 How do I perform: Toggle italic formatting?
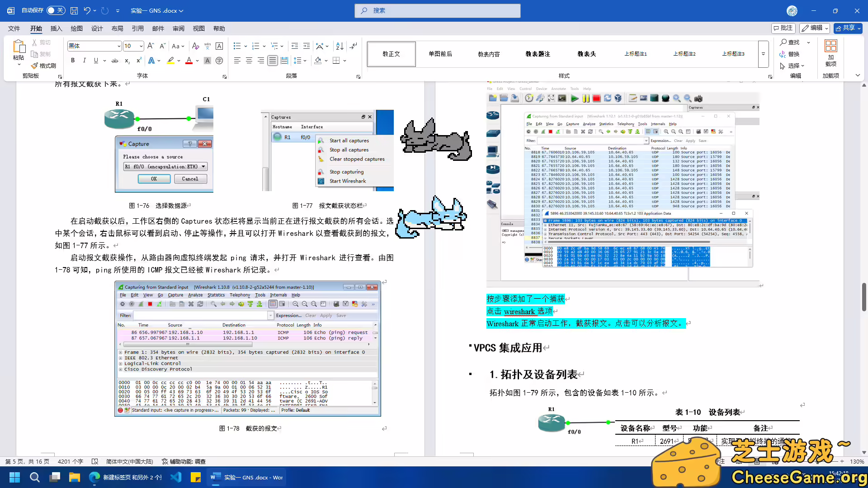pos(84,60)
